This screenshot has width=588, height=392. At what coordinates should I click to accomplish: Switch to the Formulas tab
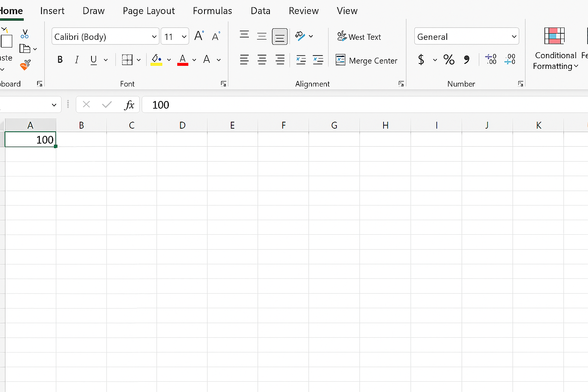click(212, 11)
